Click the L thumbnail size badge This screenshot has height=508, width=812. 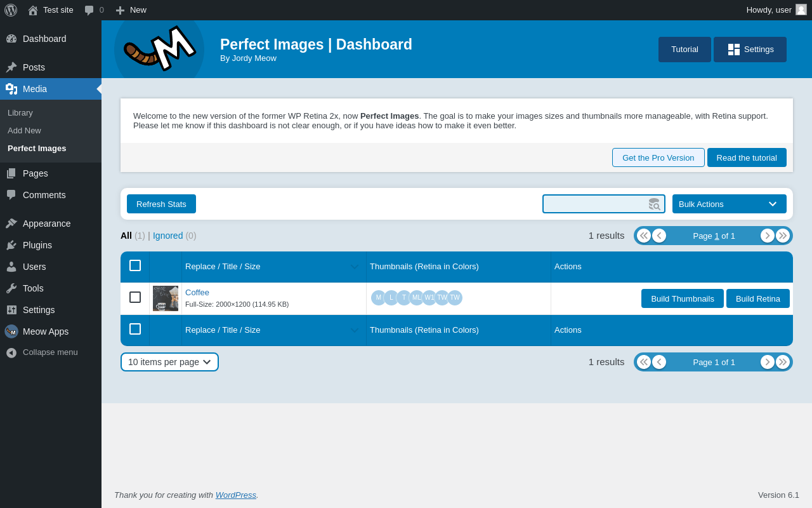pyautogui.click(x=391, y=298)
